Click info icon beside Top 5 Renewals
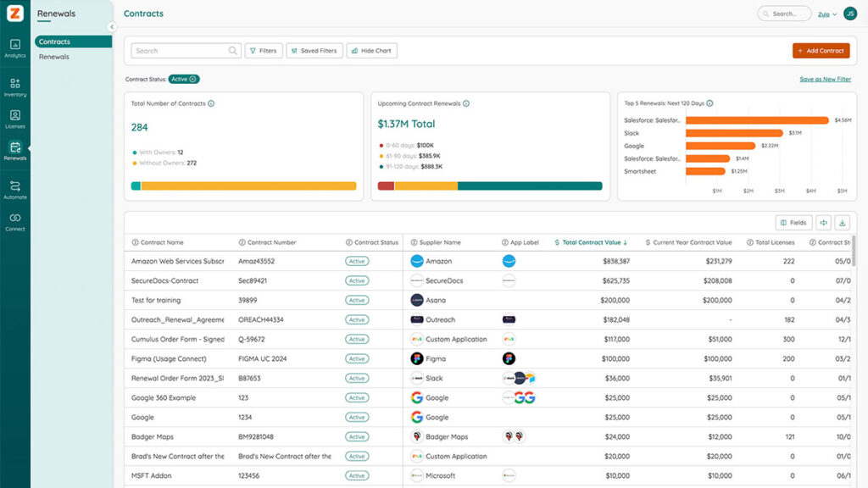The image size is (868, 488). point(709,103)
